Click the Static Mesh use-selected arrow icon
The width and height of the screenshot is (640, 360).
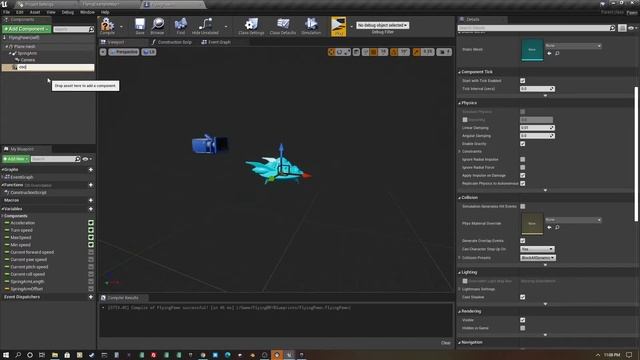(x=549, y=53)
